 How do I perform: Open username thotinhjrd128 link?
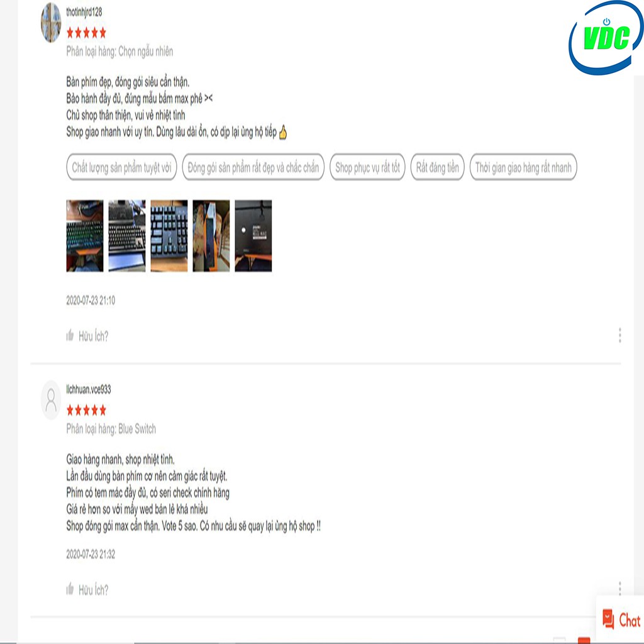84,13
